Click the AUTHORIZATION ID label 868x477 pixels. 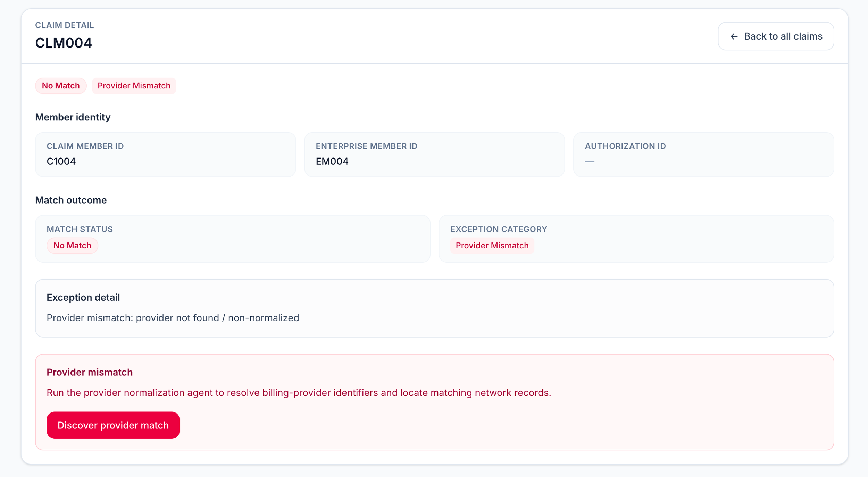click(x=625, y=146)
